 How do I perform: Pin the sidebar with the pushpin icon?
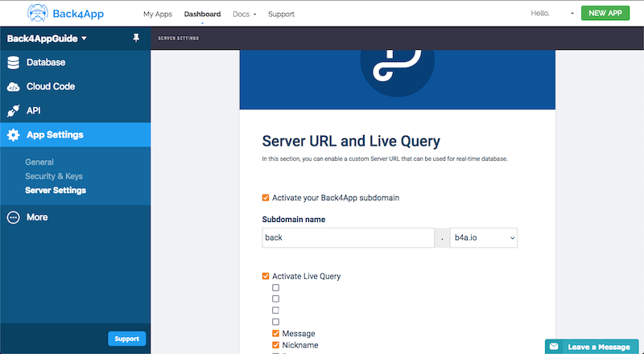pos(136,38)
